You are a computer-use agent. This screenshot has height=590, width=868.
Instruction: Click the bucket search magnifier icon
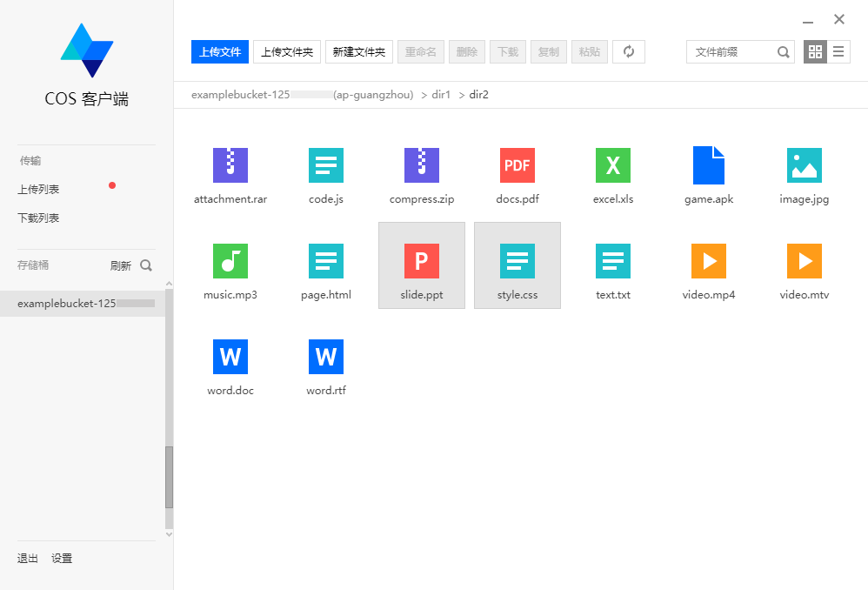pos(148,265)
